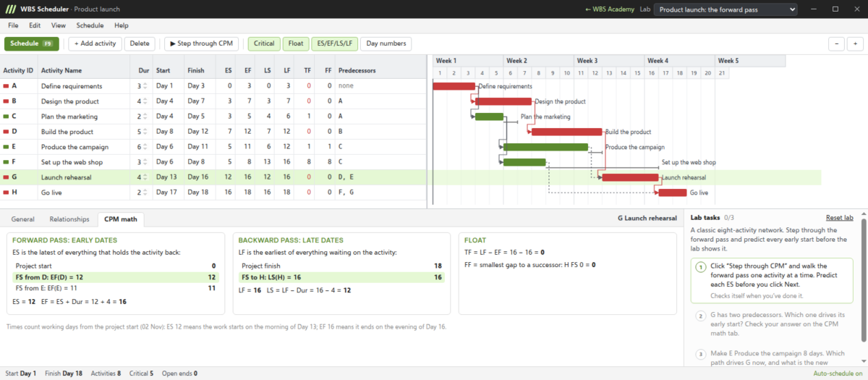
Task: Click the Build the product Gantt bar
Action: pyautogui.click(x=566, y=132)
